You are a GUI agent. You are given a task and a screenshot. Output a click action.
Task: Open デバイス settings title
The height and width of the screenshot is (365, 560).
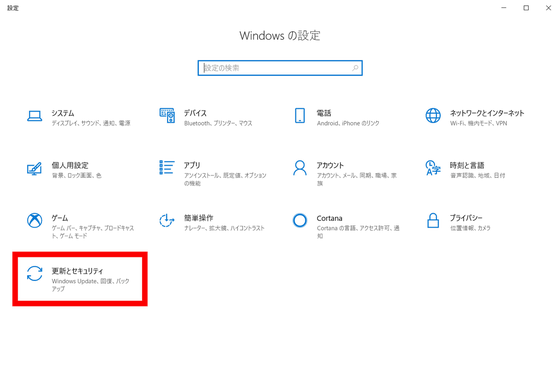(195, 113)
